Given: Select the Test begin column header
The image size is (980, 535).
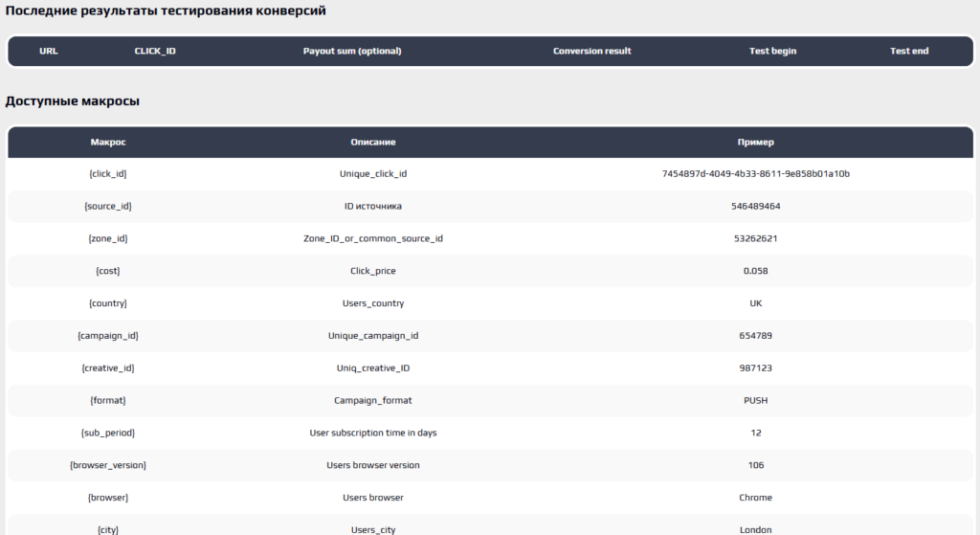Looking at the screenshot, I should (x=772, y=52).
